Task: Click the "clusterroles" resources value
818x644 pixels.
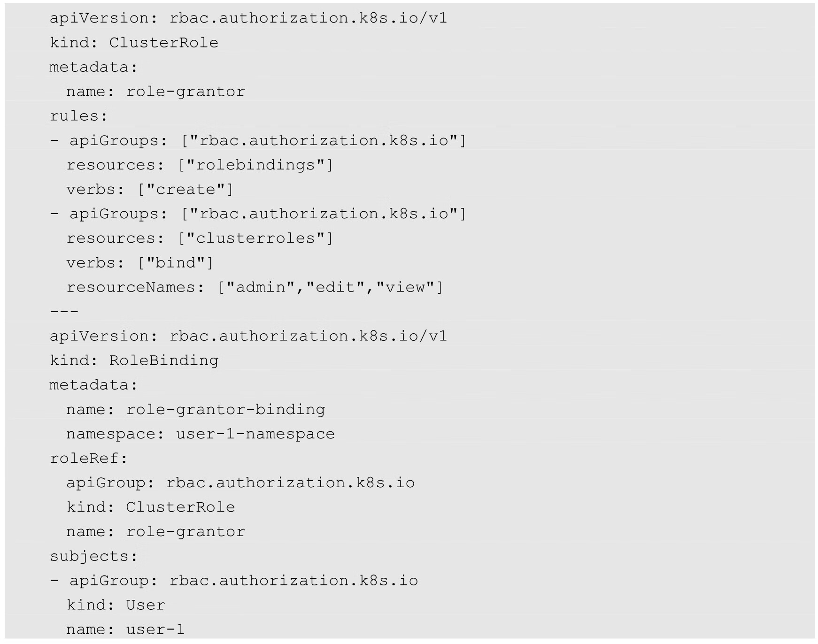Action: pyautogui.click(x=255, y=238)
